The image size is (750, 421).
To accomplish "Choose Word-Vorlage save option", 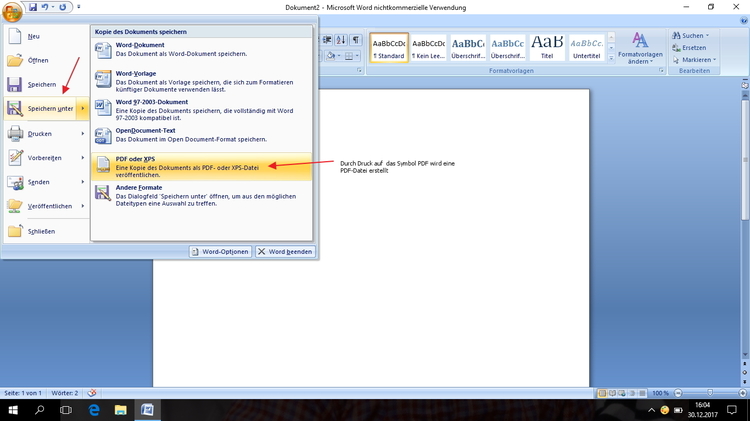I will 201,81.
